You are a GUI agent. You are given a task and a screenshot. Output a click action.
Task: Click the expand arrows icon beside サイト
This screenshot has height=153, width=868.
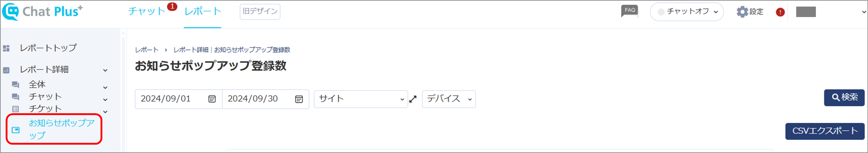click(413, 99)
